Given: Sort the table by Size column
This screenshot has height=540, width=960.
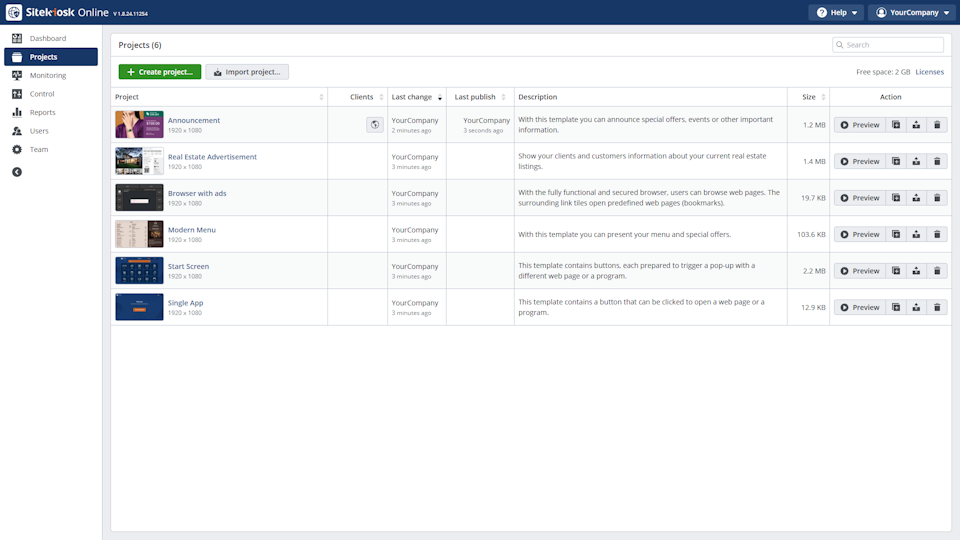Looking at the screenshot, I should (x=809, y=97).
